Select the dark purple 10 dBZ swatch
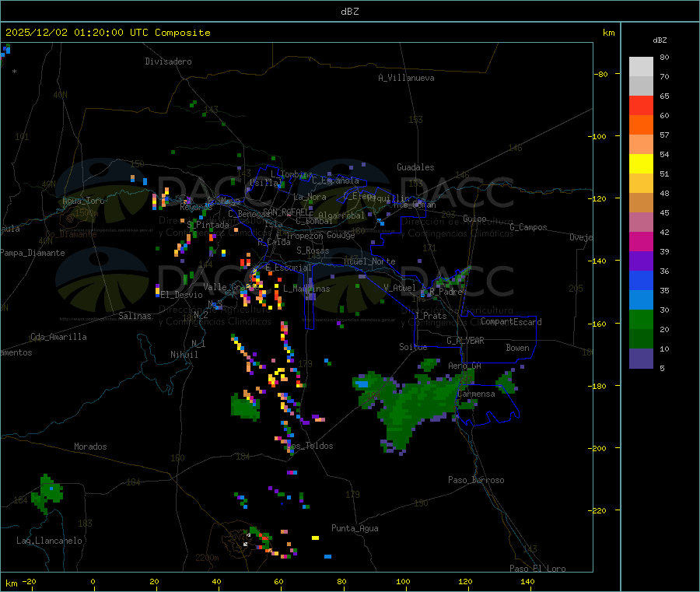700x592 pixels. [x=641, y=358]
